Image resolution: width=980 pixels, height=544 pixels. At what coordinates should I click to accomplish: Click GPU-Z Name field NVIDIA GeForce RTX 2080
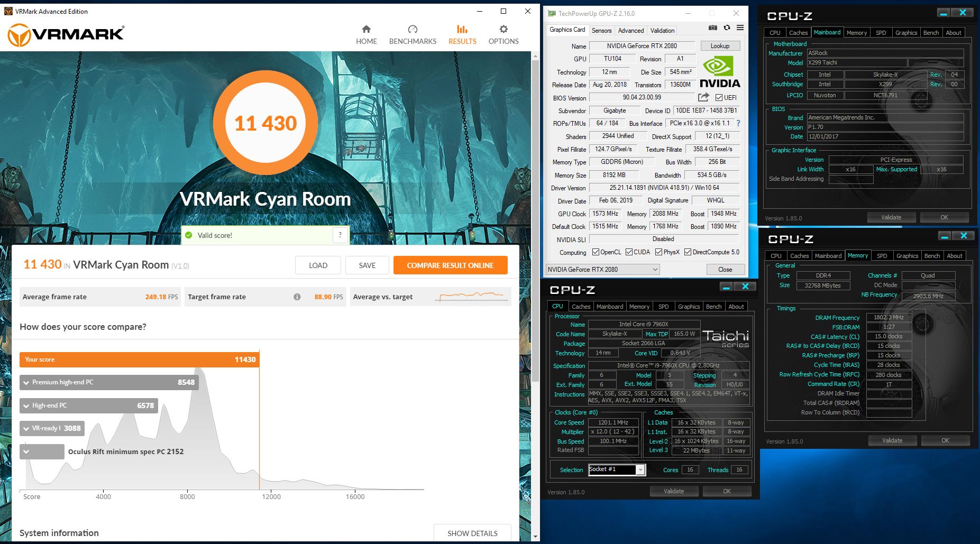click(642, 46)
